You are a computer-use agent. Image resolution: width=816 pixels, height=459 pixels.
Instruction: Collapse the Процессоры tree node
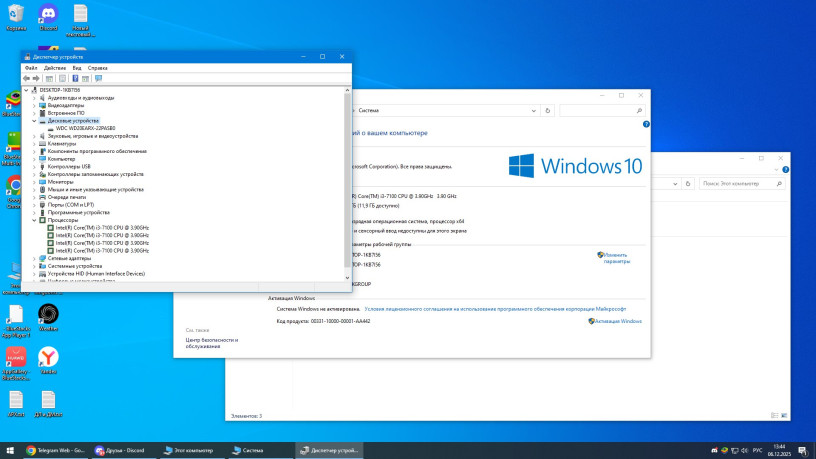point(34,220)
